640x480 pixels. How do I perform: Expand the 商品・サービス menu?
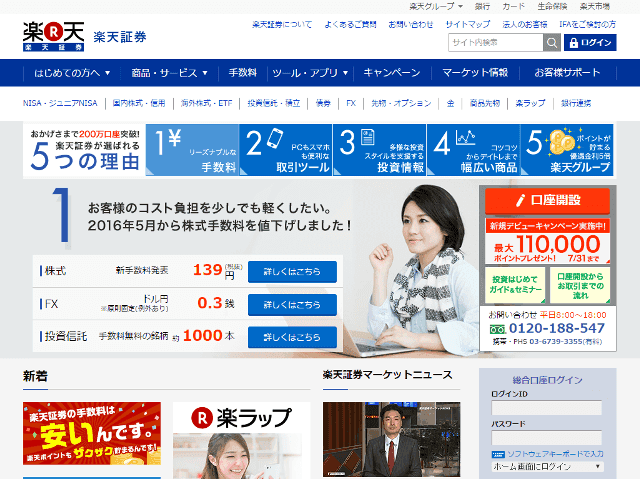click(x=169, y=73)
